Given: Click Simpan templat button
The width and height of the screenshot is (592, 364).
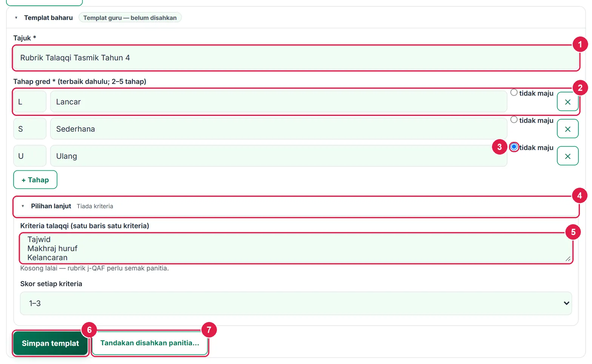Looking at the screenshot, I should 50,343.
